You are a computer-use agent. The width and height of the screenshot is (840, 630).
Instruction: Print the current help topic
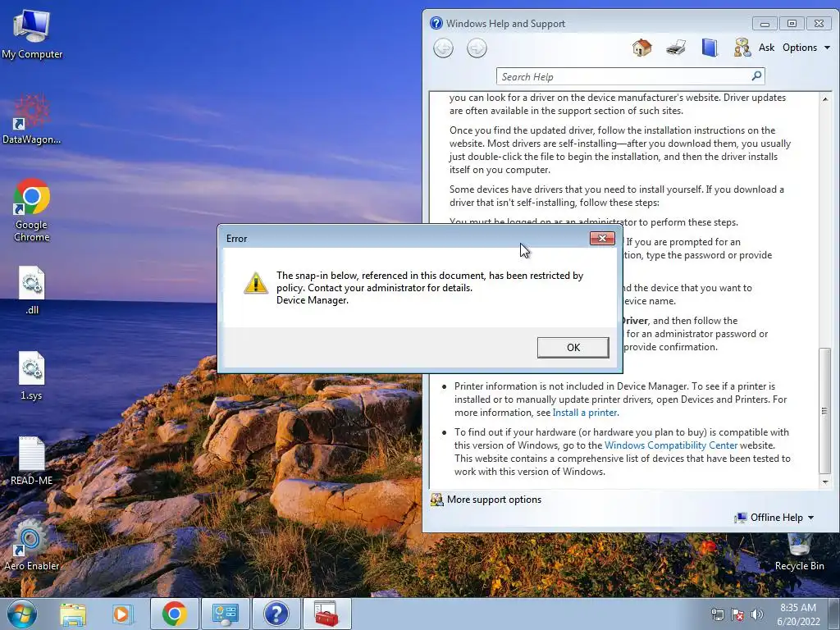click(676, 48)
